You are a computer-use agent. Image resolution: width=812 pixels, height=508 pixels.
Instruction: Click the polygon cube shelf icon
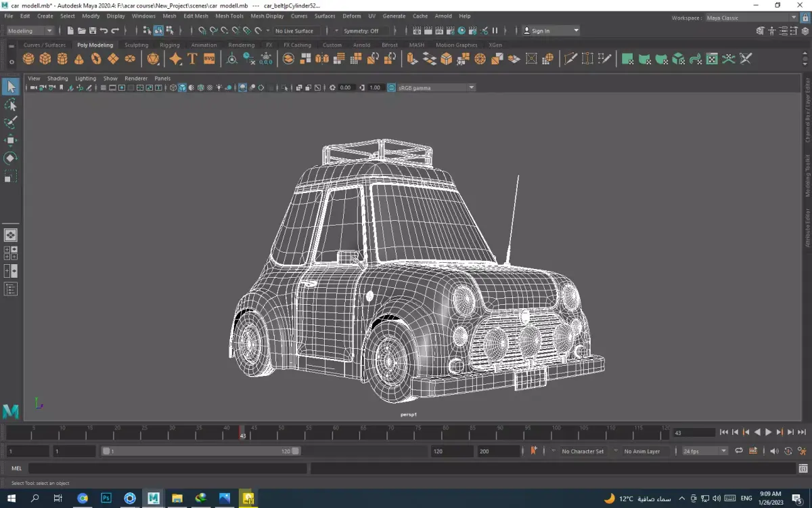pyautogui.click(x=45, y=59)
